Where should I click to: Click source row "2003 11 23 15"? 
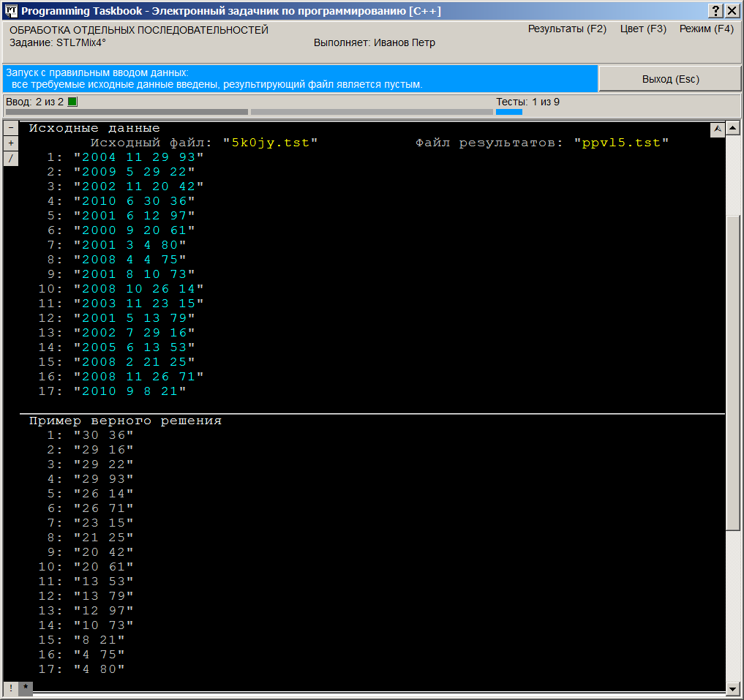click(x=138, y=304)
